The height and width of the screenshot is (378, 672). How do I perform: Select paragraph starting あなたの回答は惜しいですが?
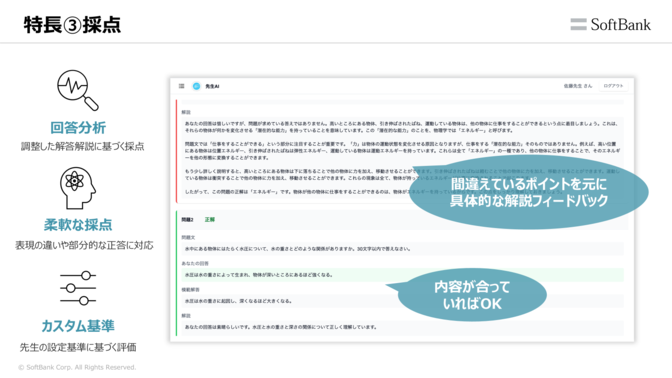pyautogui.click(x=402, y=127)
